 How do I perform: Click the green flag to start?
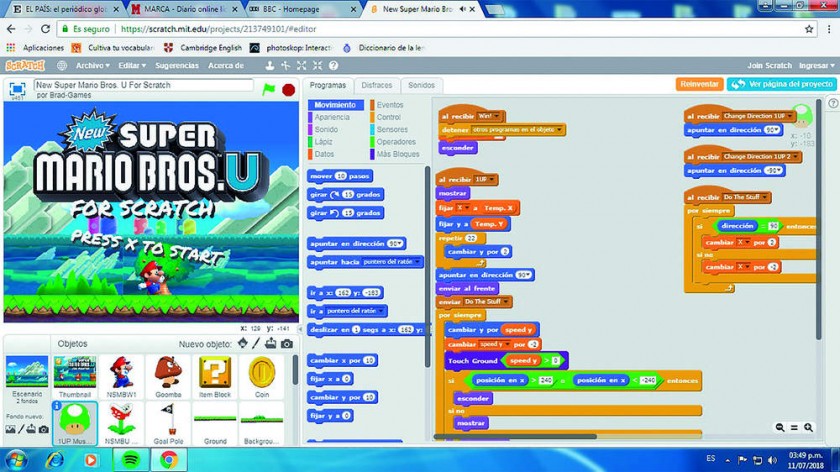268,89
